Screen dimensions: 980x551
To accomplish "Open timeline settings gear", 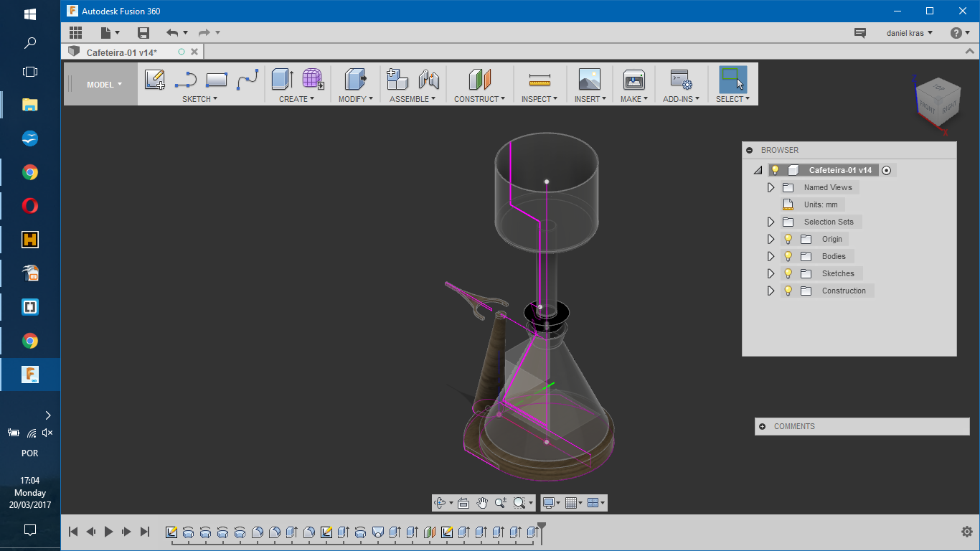I will pyautogui.click(x=966, y=532).
